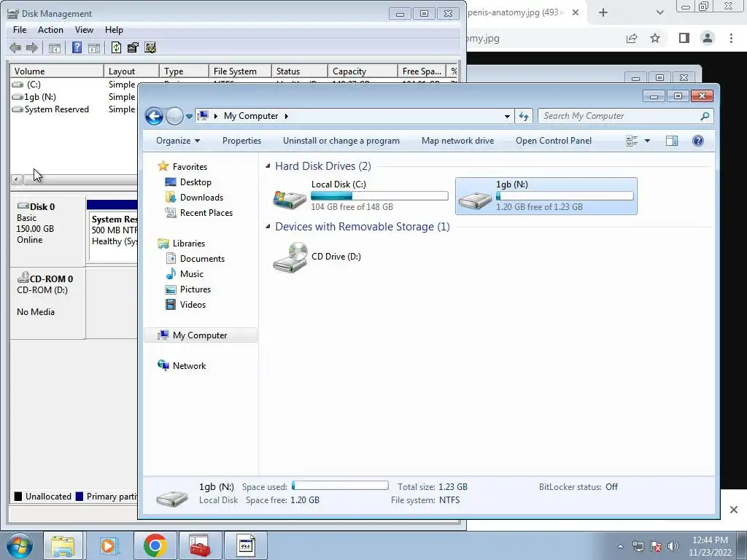Open recent pages arrow beside Explorer Forward button
The width and height of the screenshot is (747, 560).
coord(189,116)
